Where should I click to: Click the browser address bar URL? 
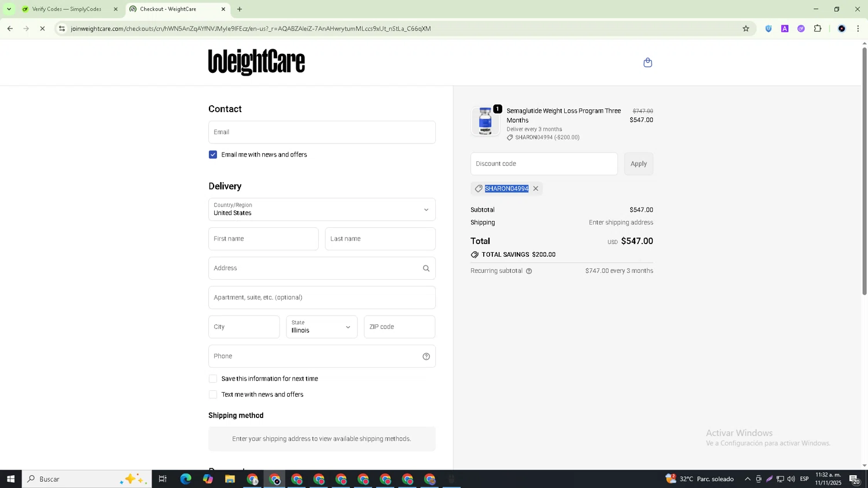tap(251, 28)
